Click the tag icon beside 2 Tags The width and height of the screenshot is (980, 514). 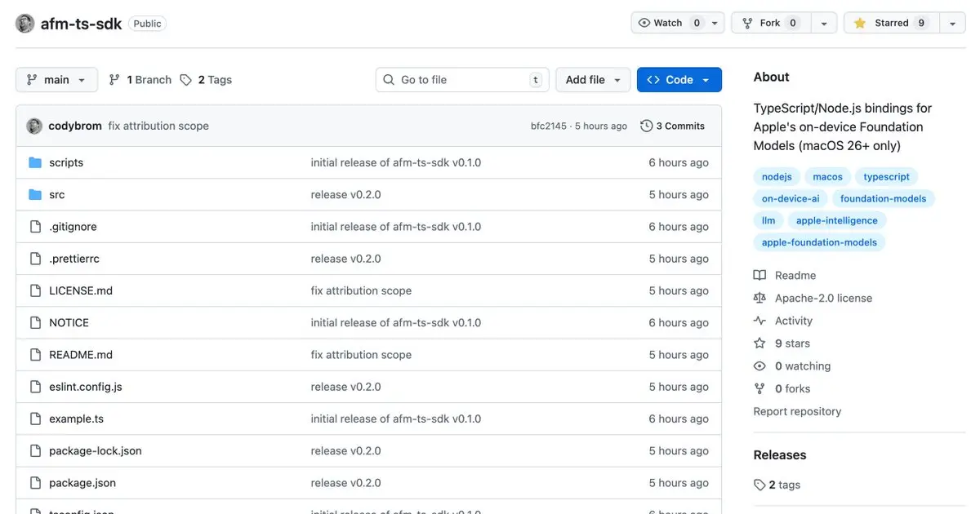[186, 80]
